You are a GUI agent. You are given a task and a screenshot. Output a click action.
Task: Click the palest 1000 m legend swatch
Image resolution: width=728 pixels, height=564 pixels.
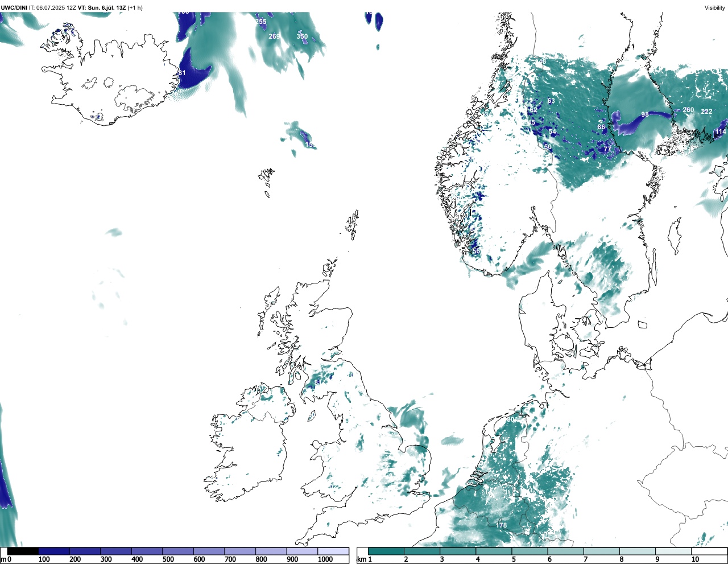tap(333, 551)
